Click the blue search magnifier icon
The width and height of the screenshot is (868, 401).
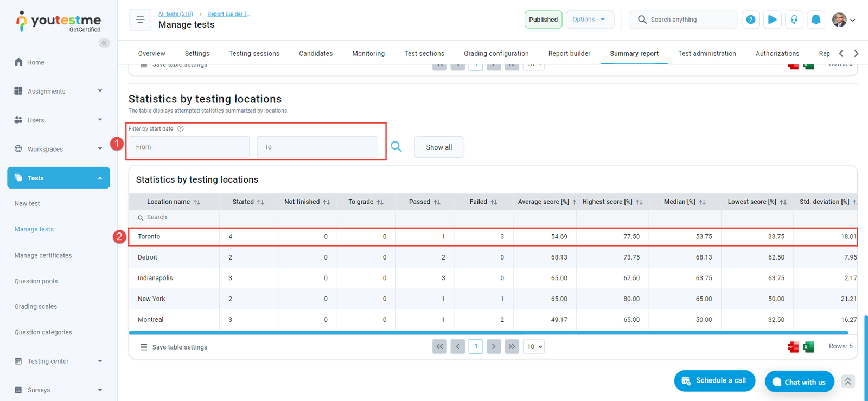pyautogui.click(x=396, y=147)
